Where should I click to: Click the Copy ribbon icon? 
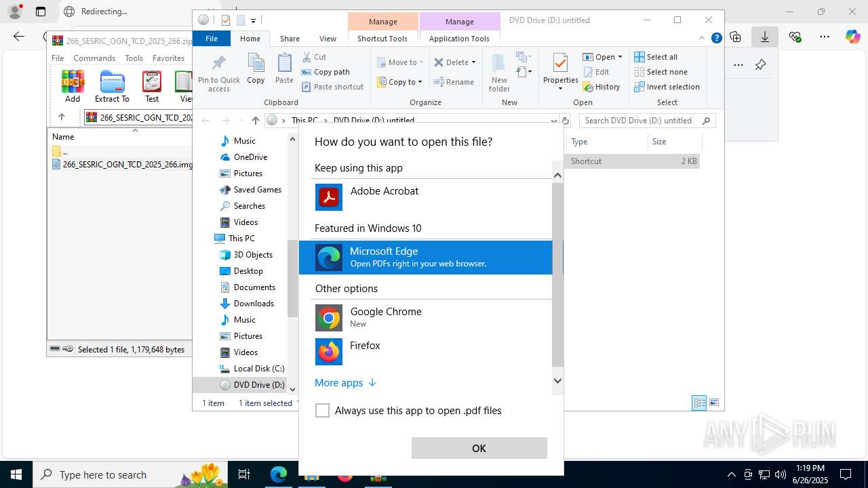coord(256,69)
